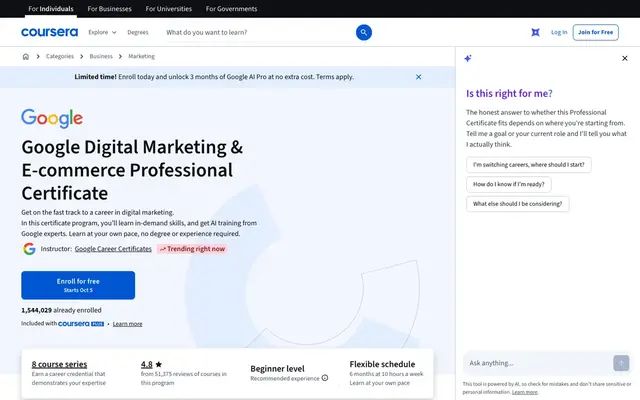Click the "1,544,029 already enrolled" text

tap(61, 310)
